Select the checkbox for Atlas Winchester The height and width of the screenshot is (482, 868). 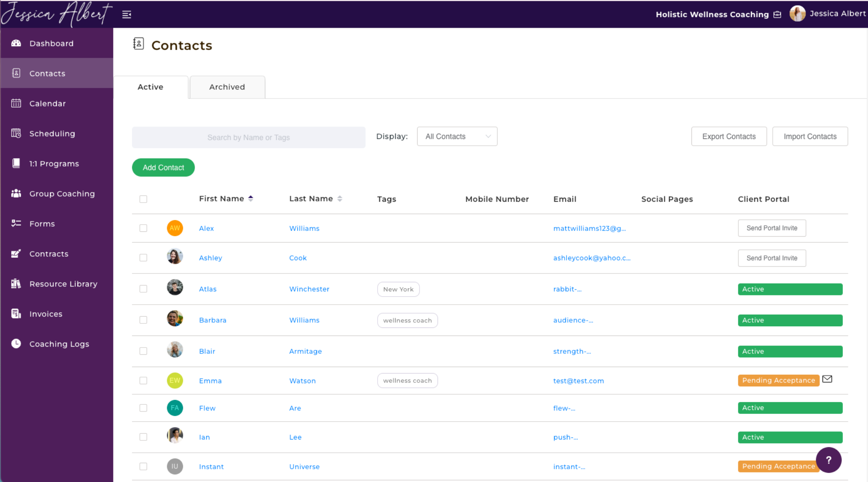(143, 289)
